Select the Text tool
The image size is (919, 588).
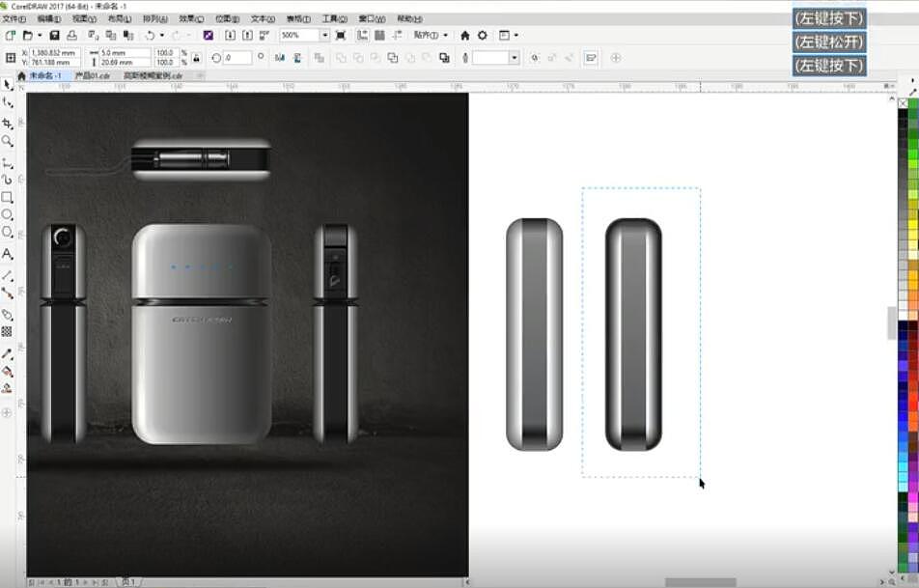[8, 254]
